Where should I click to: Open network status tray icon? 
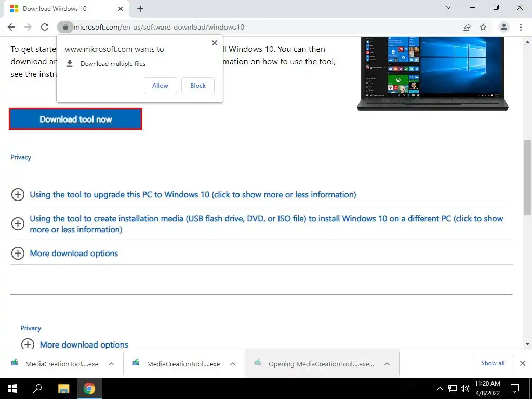point(453,389)
